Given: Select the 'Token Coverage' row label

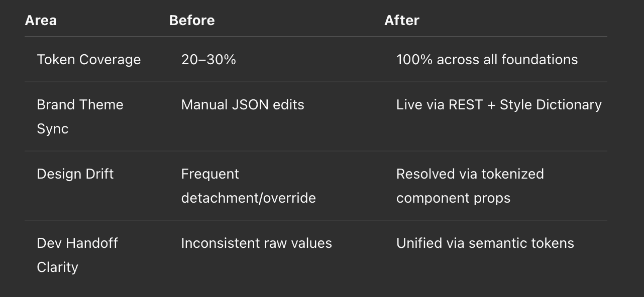Looking at the screenshot, I should [x=88, y=60].
